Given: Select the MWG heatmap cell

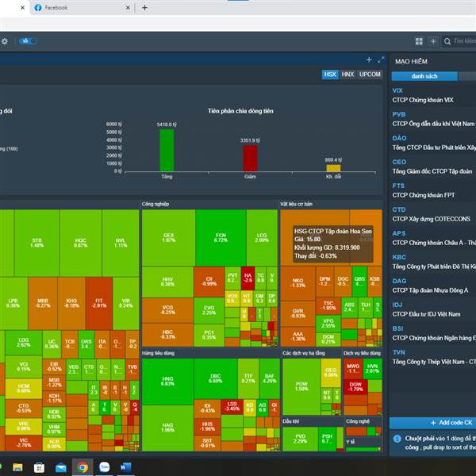Looking at the screenshot, I should 353,369.
